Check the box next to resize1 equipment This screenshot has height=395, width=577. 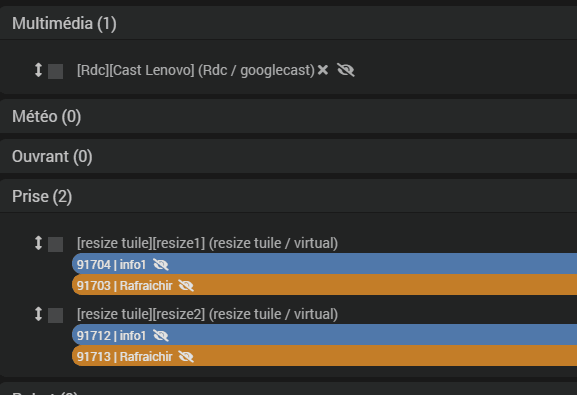point(56,244)
